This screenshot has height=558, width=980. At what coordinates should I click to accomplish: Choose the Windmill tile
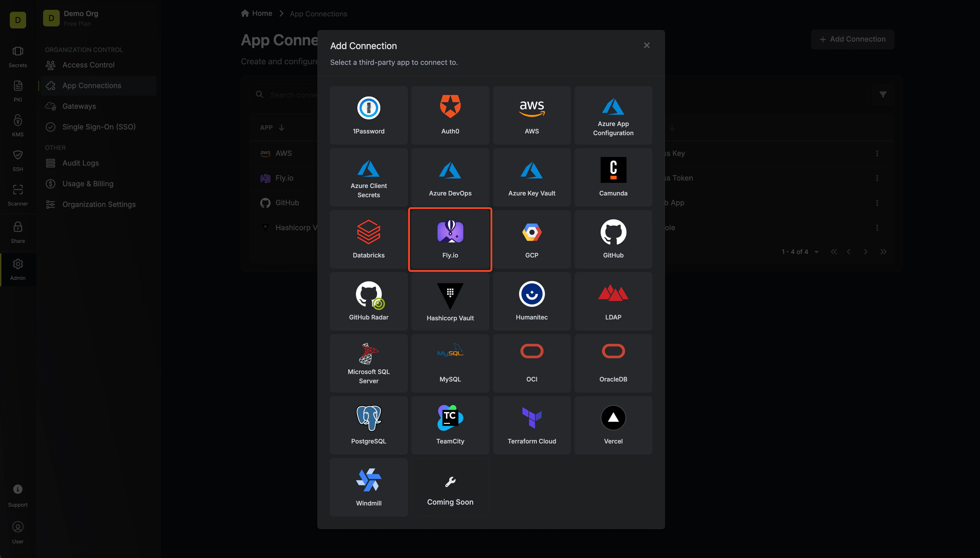pyautogui.click(x=369, y=487)
